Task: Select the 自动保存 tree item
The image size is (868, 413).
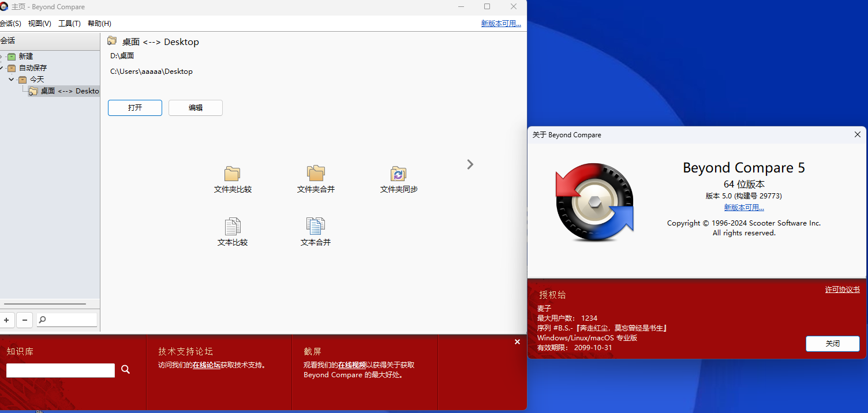Action: click(x=33, y=68)
